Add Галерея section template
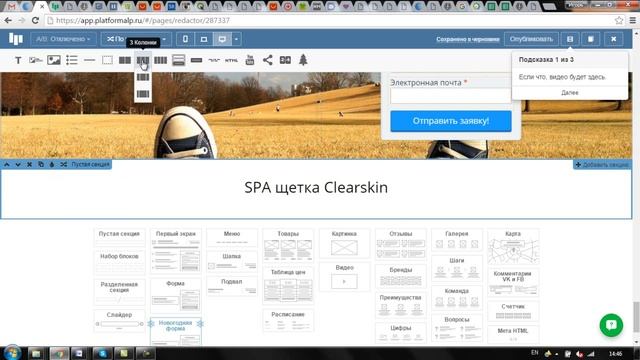 457,240
